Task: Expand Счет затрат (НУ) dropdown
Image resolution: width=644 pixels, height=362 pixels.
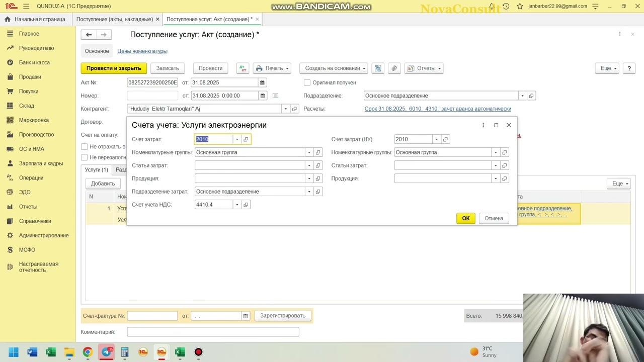Action: [x=436, y=139]
